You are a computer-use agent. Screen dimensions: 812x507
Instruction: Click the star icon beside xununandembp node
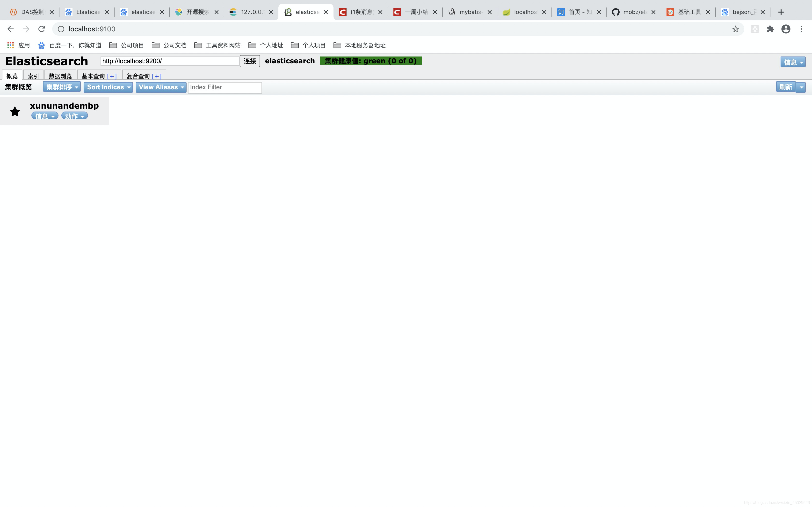15,111
